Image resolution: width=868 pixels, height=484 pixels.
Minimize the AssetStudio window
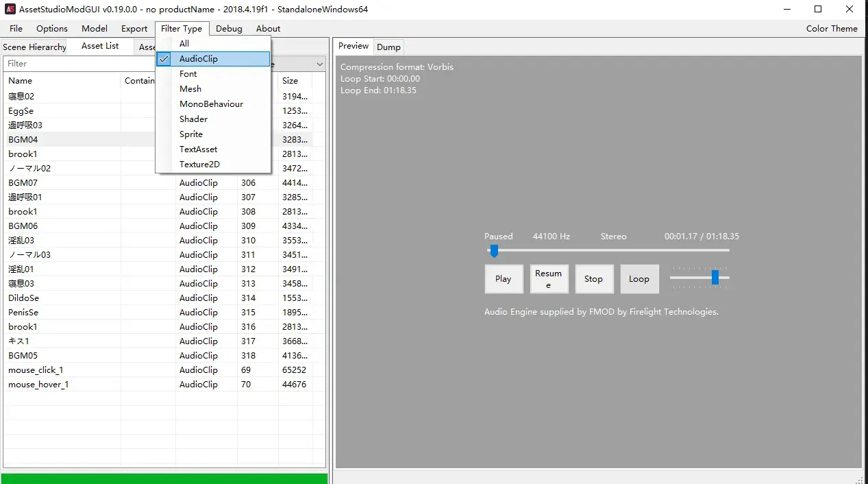[x=786, y=9]
